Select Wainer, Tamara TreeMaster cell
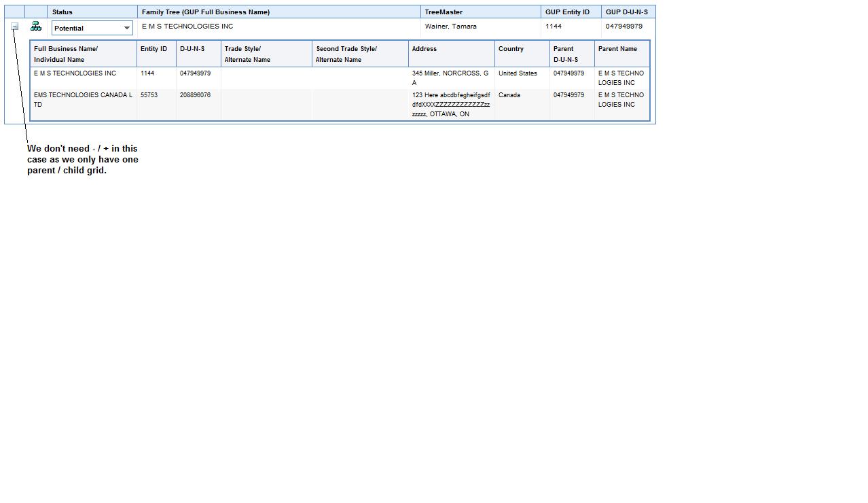Image resolution: width=868 pixels, height=503 pixels. [451, 27]
